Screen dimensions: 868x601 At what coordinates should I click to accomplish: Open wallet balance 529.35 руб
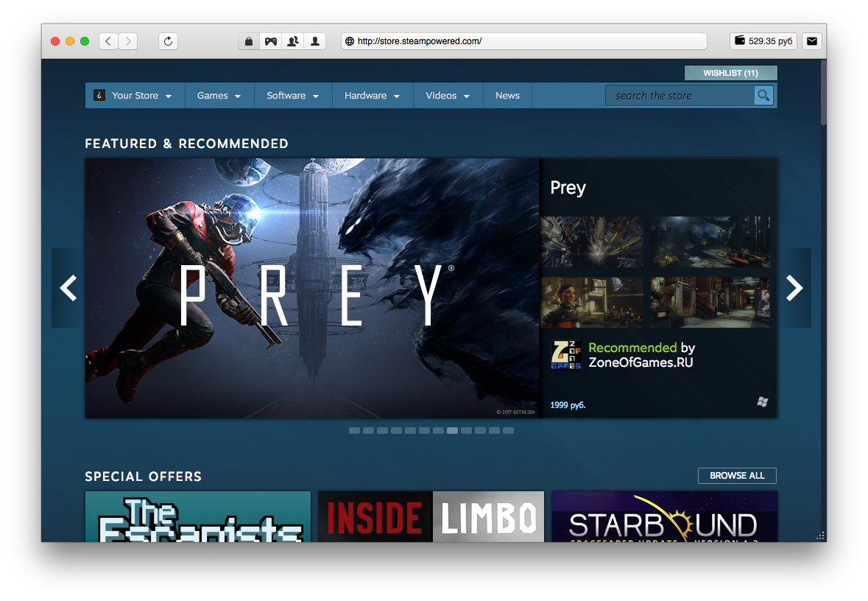click(x=763, y=41)
